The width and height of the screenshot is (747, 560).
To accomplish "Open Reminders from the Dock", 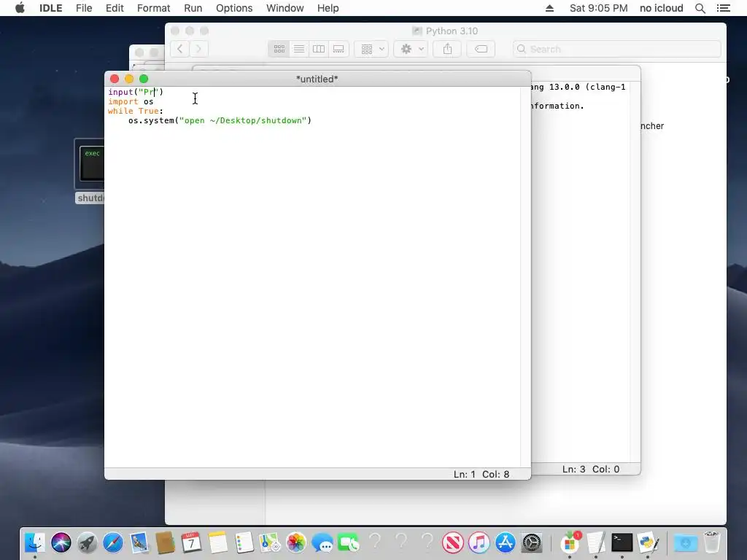I will [x=244, y=542].
